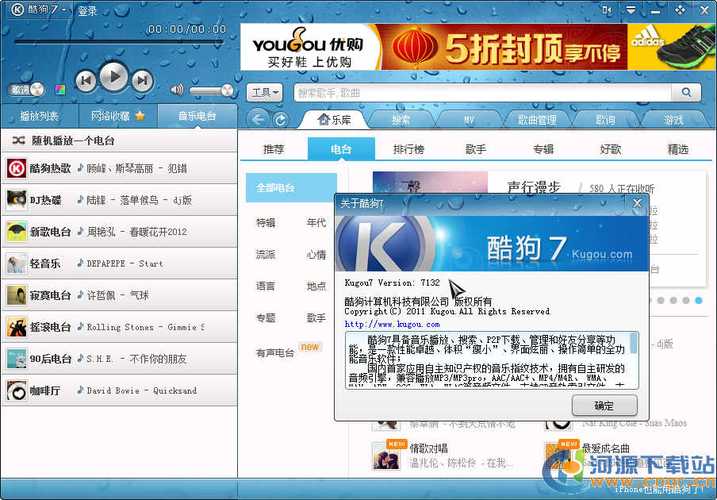Viewport: 717px width, 500px height.
Task: Switch to the 网络收藏 tab
Action: 118,116
